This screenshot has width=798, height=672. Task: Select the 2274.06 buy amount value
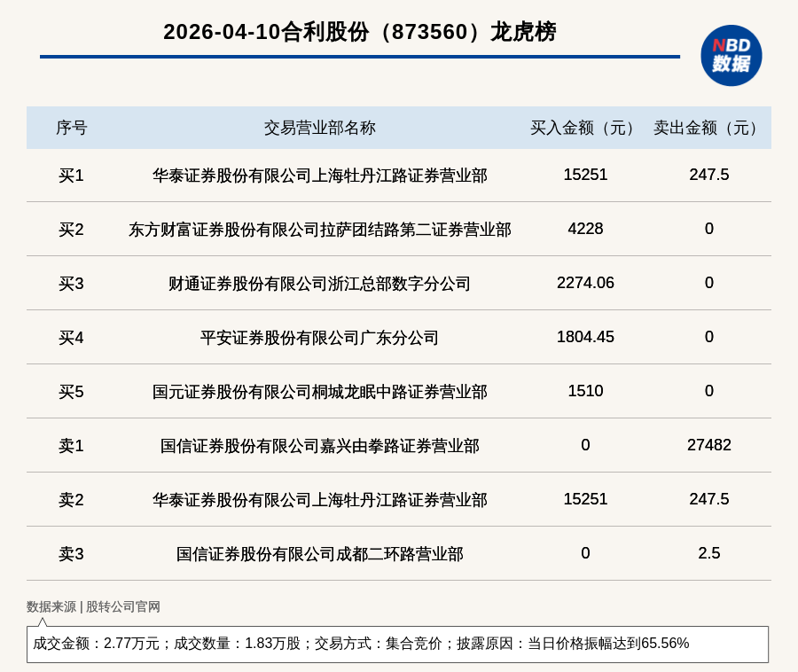click(585, 283)
